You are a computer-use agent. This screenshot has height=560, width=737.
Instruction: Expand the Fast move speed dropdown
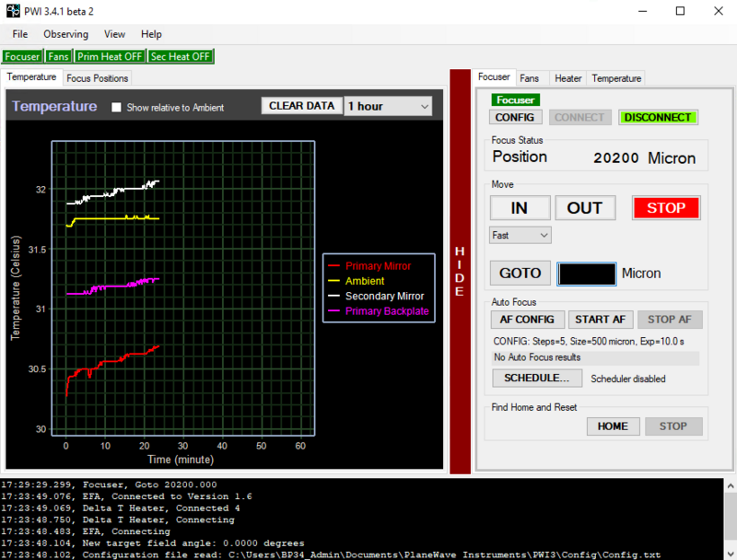(x=521, y=236)
